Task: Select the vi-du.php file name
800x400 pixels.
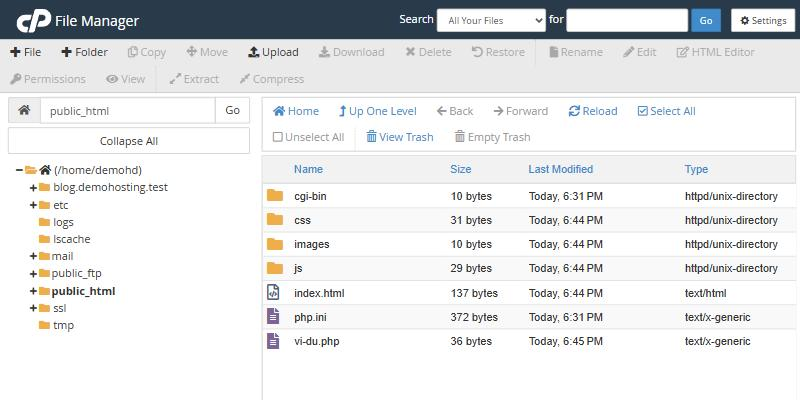Action: pos(317,341)
